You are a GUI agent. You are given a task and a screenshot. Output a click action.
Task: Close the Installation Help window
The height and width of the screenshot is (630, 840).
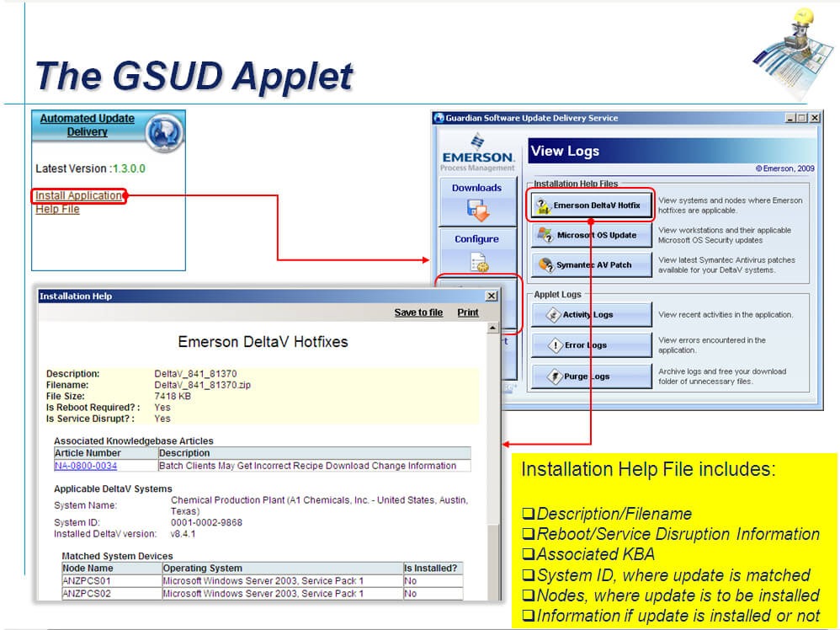tap(492, 296)
